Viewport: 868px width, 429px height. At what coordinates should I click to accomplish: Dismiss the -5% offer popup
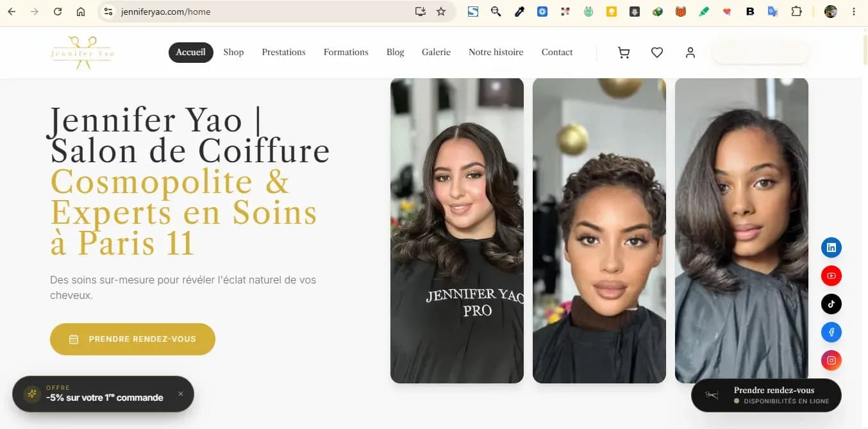(181, 394)
